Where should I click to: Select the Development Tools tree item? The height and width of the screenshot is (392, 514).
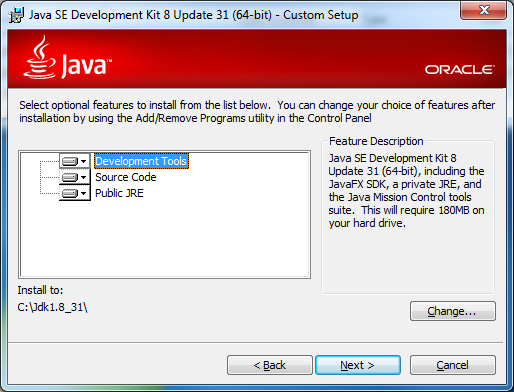pyautogui.click(x=141, y=161)
